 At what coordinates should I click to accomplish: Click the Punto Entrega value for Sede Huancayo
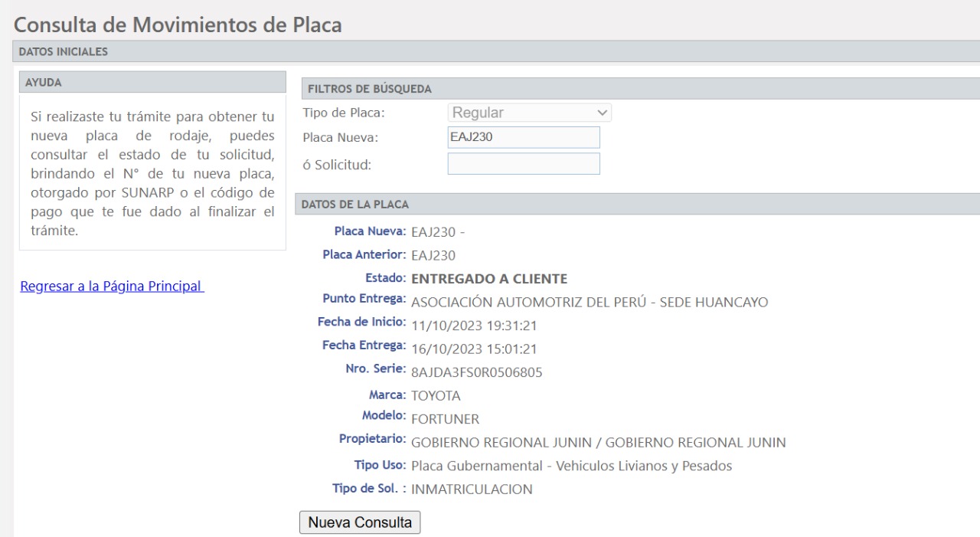[x=590, y=302]
